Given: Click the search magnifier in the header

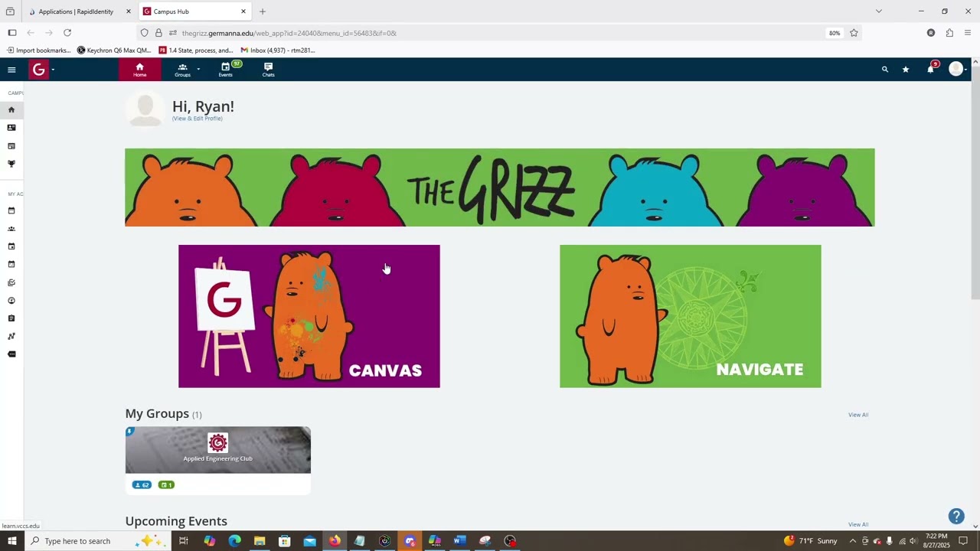Looking at the screenshot, I should 885,70.
